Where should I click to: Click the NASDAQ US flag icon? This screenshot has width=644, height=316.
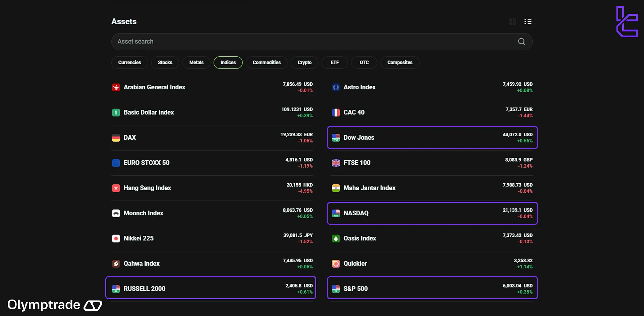336,213
